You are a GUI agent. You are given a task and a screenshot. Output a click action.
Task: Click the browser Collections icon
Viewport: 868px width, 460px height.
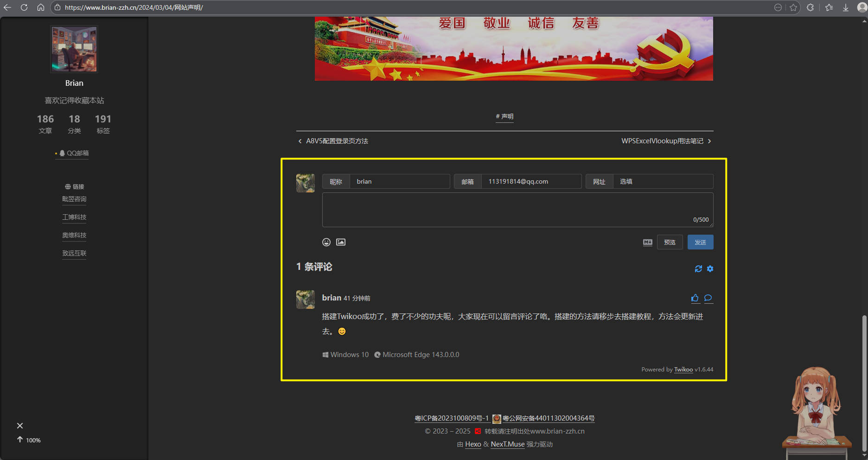pos(829,7)
